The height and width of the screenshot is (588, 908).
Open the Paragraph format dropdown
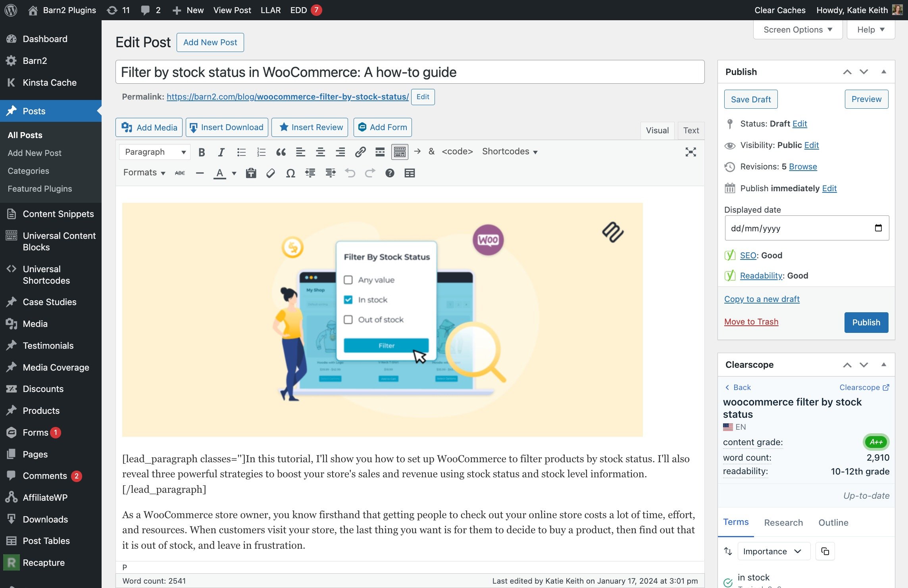(x=155, y=152)
